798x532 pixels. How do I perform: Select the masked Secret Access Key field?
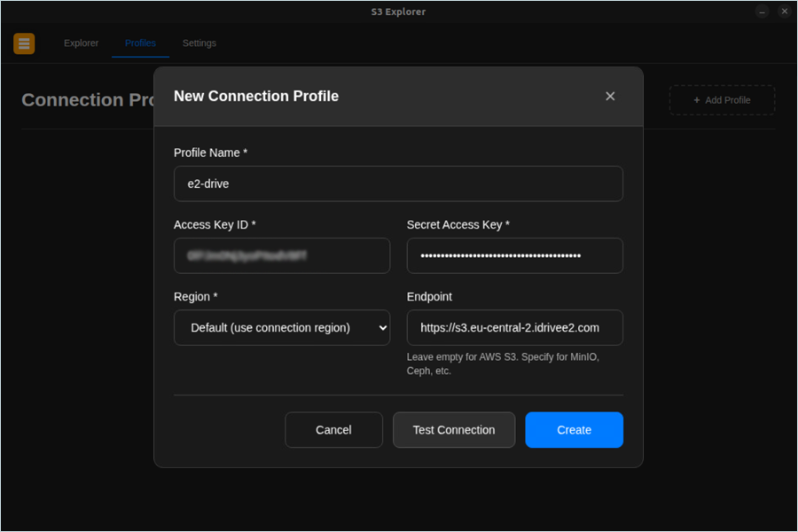(514, 255)
